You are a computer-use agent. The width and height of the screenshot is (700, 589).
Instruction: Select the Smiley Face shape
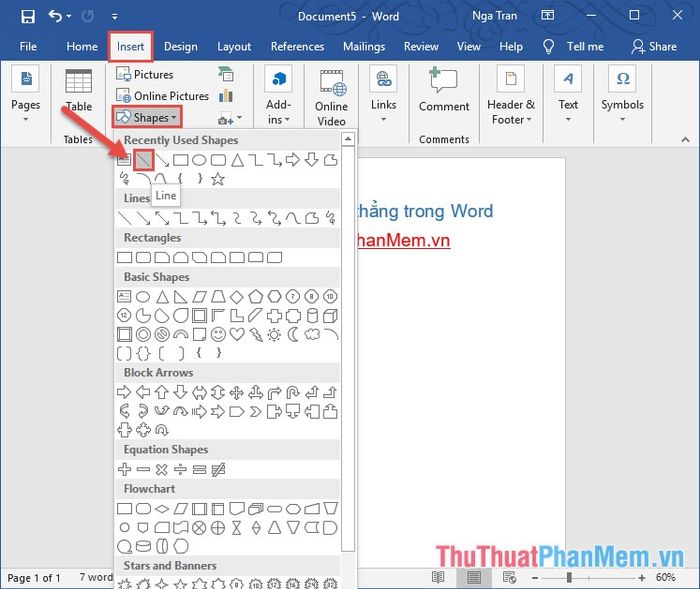(218, 334)
